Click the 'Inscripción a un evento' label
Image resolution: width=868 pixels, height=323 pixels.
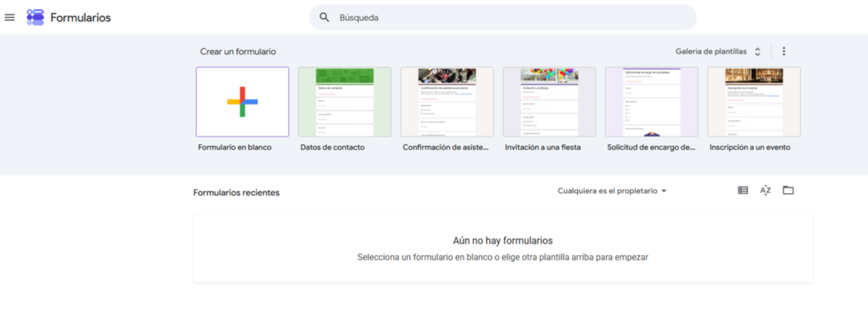tap(750, 147)
